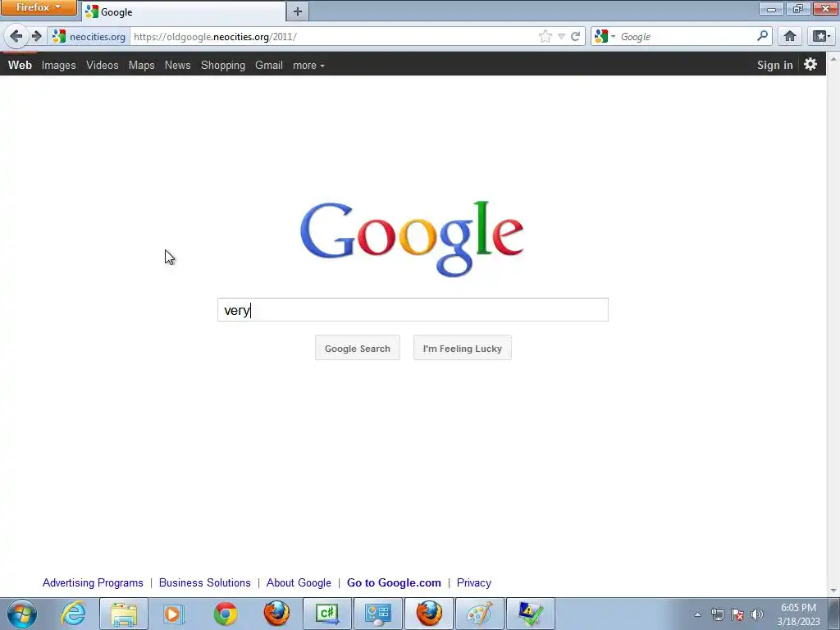
Task: Open Shopping in Google bar
Action: (x=223, y=65)
